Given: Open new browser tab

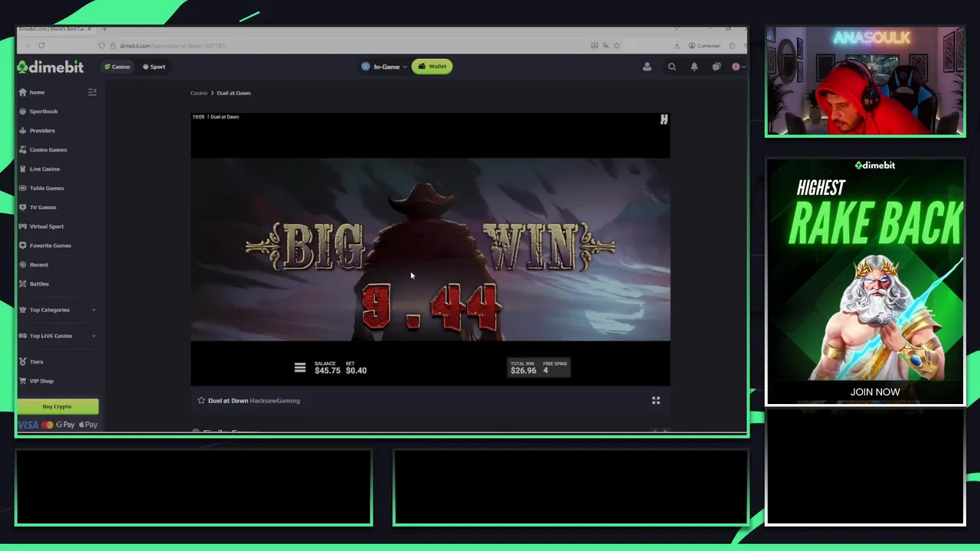Looking at the screenshot, I should click(104, 29).
